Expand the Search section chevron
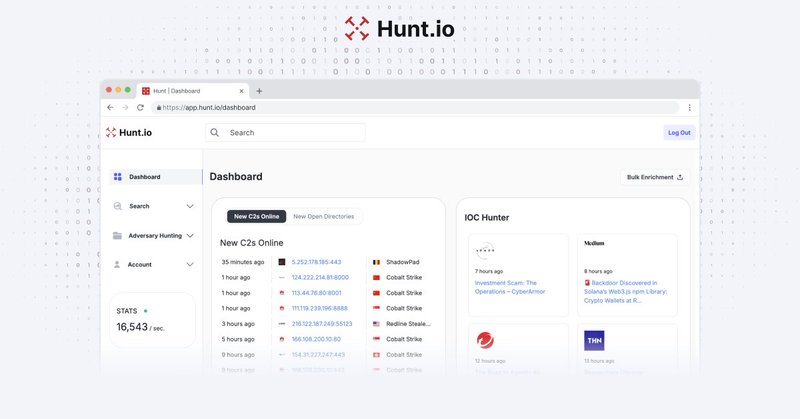 (x=190, y=206)
